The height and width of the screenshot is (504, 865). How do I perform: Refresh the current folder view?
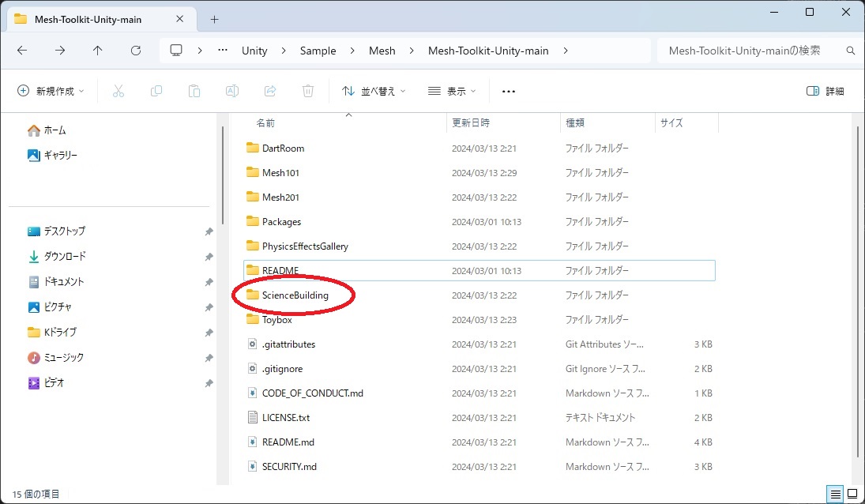point(136,51)
